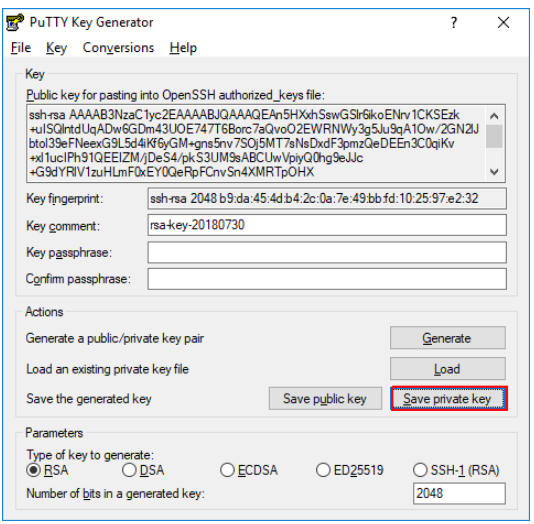Click the public key scrollbar up arrow
Screen dimensions: 534x524
point(494,116)
